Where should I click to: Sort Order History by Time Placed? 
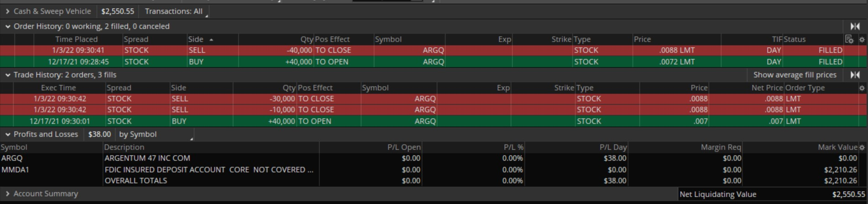click(76, 40)
